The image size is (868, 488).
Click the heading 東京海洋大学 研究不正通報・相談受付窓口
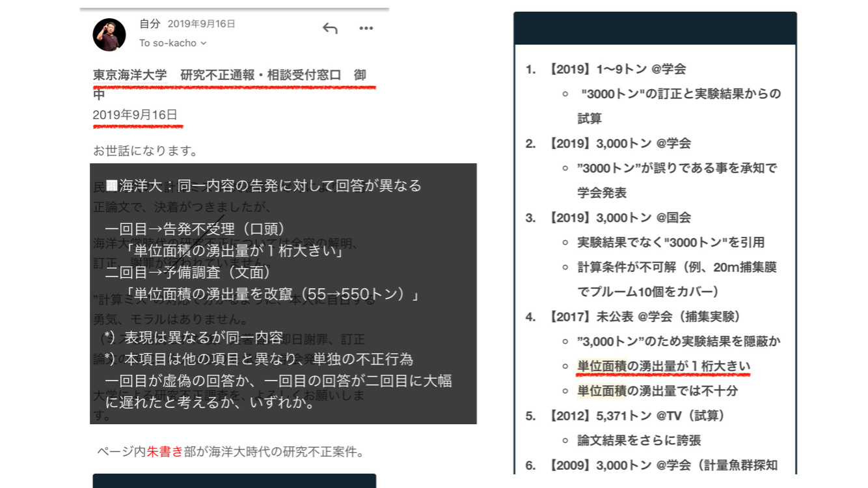(217, 75)
